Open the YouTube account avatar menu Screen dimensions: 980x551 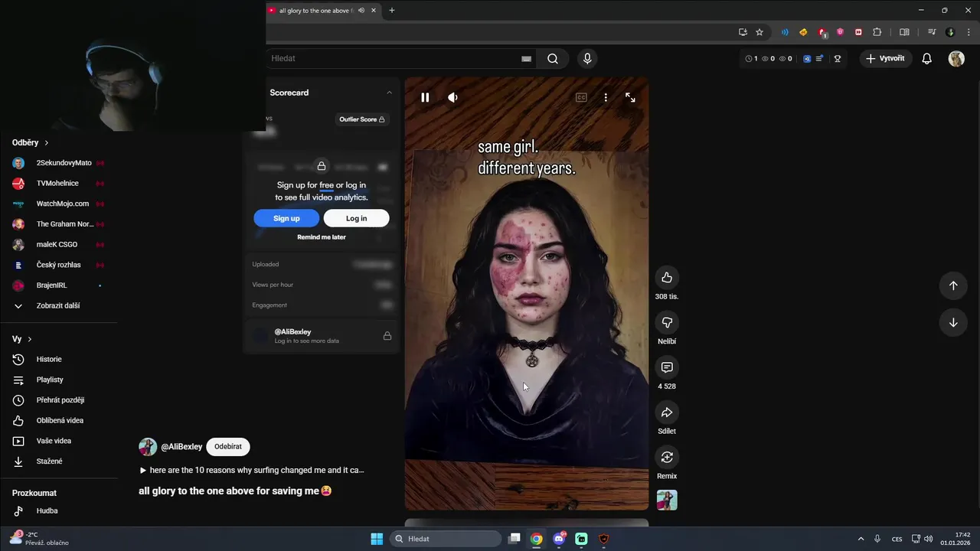pyautogui.click(x=956, y=58)
